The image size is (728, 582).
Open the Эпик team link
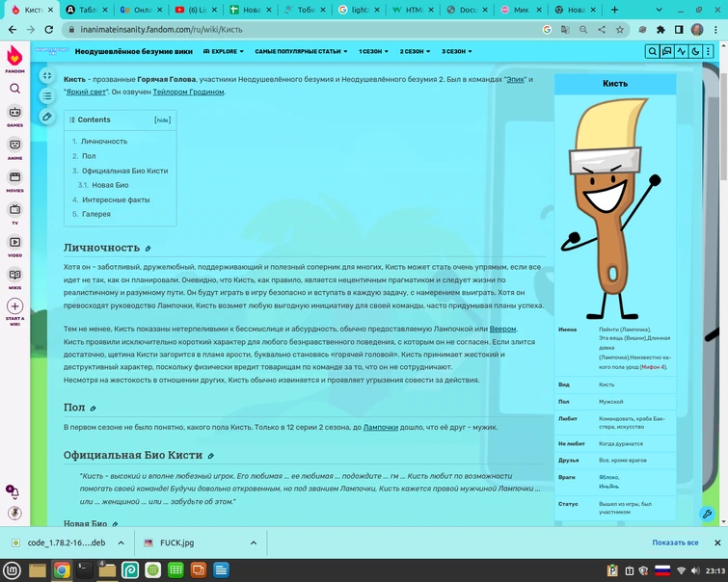point(515,79)
